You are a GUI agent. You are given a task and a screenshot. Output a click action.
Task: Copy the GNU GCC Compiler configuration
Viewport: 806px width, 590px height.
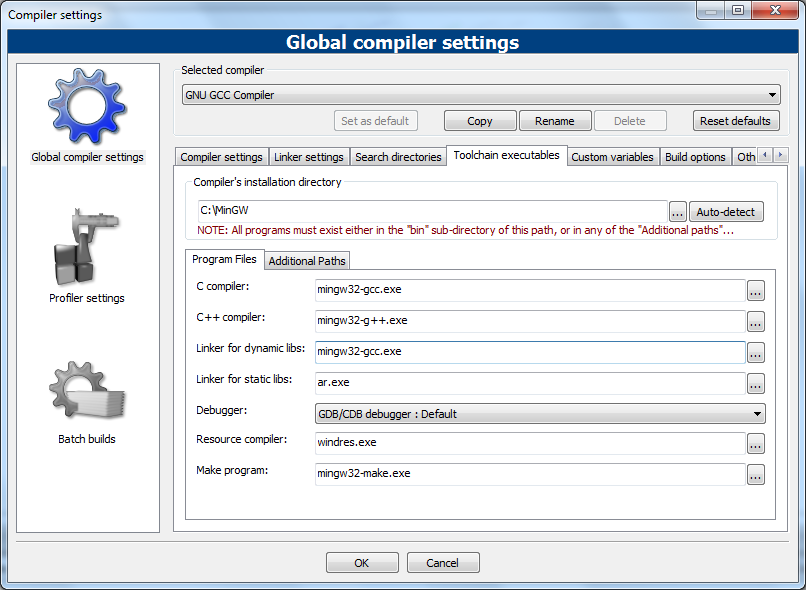[479, 120]
